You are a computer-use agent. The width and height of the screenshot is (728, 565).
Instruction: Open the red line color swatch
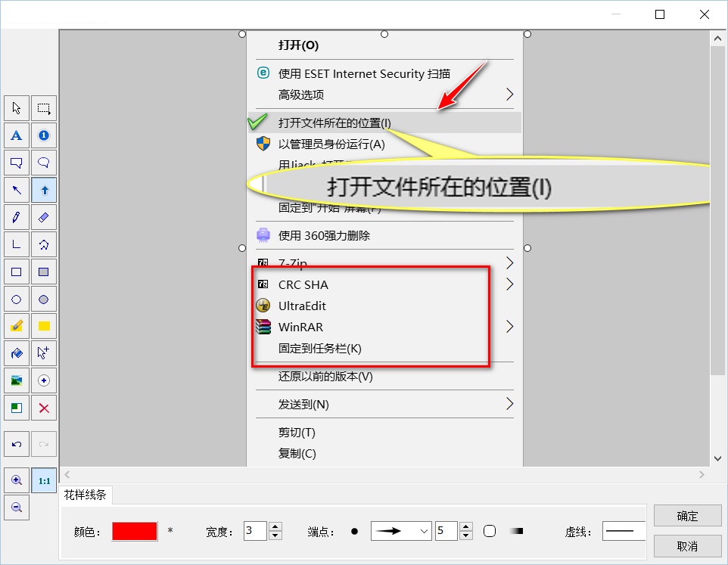[135, 531]
